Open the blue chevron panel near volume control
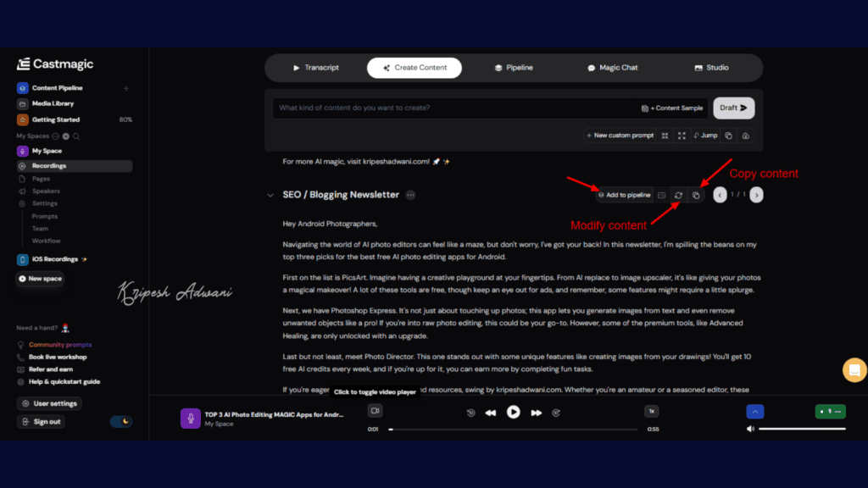This screenshot has height=488, width=868. 755,411
